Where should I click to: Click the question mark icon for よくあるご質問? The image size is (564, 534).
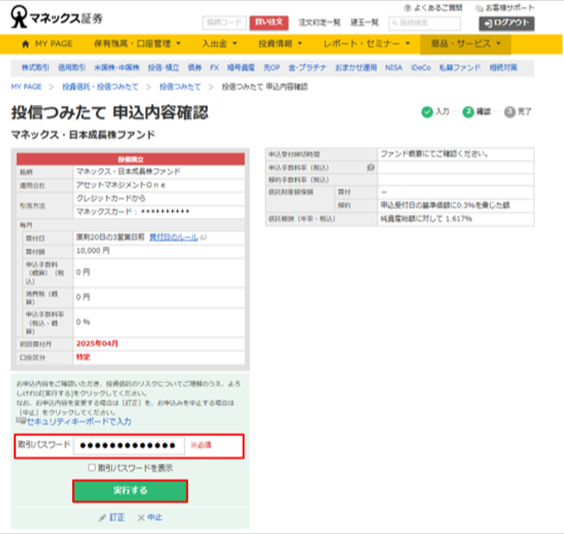point(408,8)
